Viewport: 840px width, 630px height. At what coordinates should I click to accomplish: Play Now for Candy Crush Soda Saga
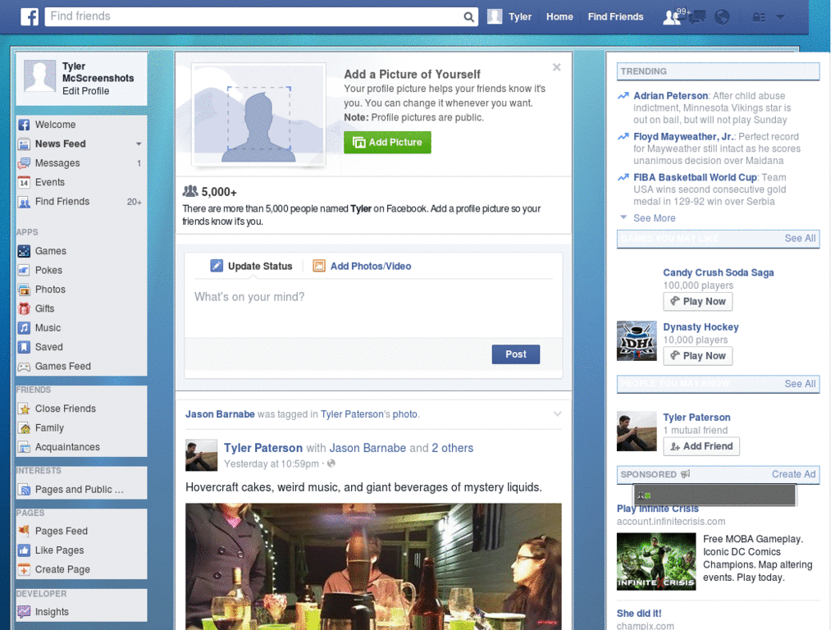point(697,302)
